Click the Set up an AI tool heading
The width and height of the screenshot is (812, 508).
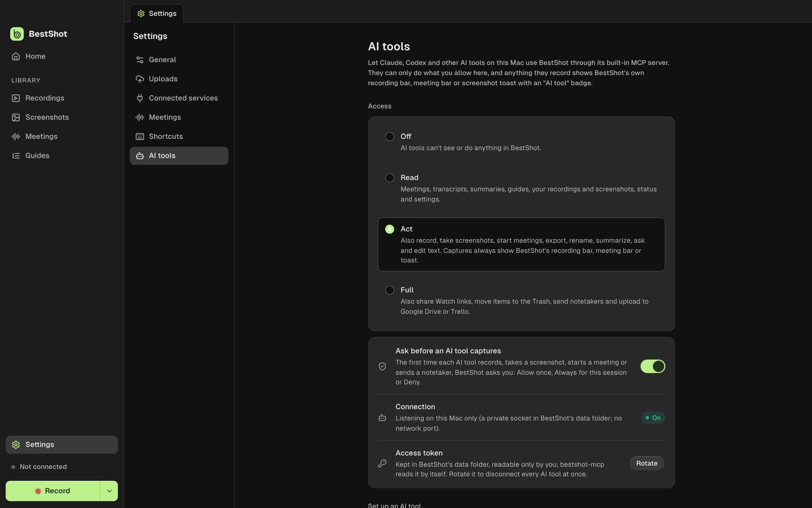(x=394, y=505)
